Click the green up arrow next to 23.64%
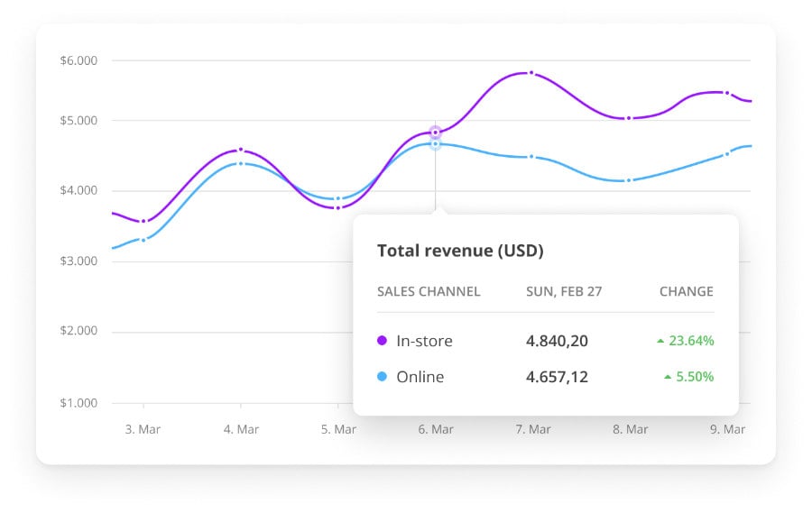Viewport: 812px width, 513px height. (x=660, y=341)
